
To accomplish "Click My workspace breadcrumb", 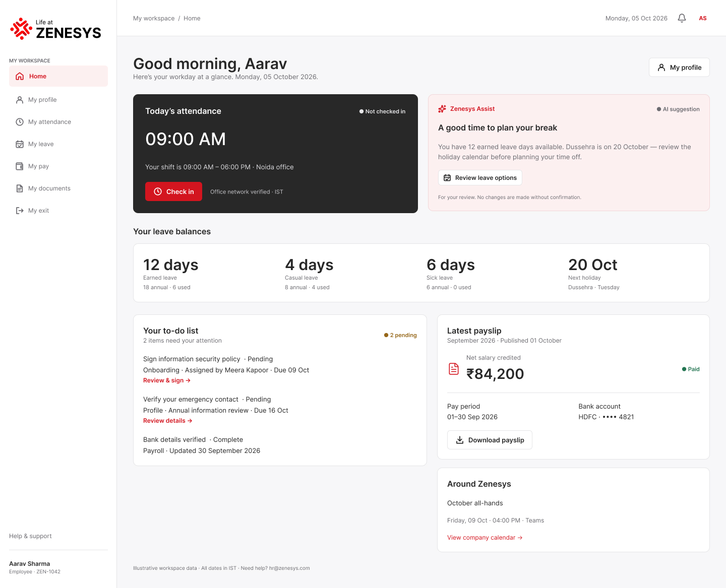I will tap(154, 18).
